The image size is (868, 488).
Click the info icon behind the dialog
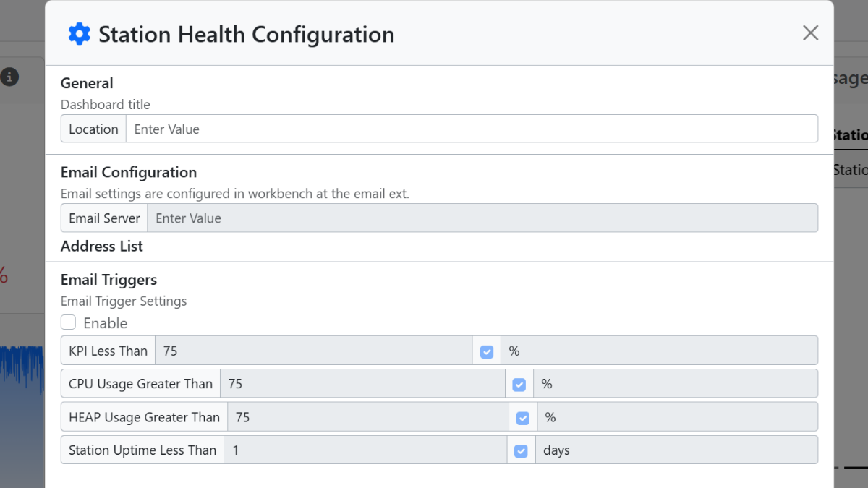tap(9, 77)
